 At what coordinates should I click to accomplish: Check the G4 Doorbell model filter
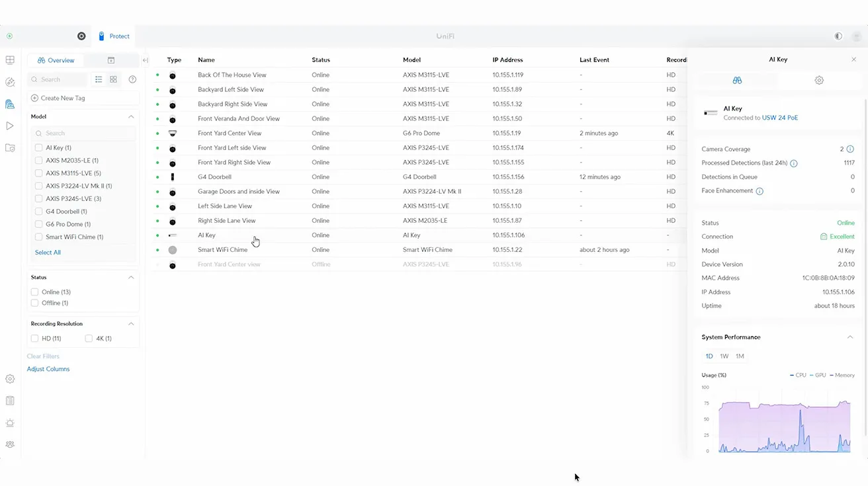tap(39, 212)
